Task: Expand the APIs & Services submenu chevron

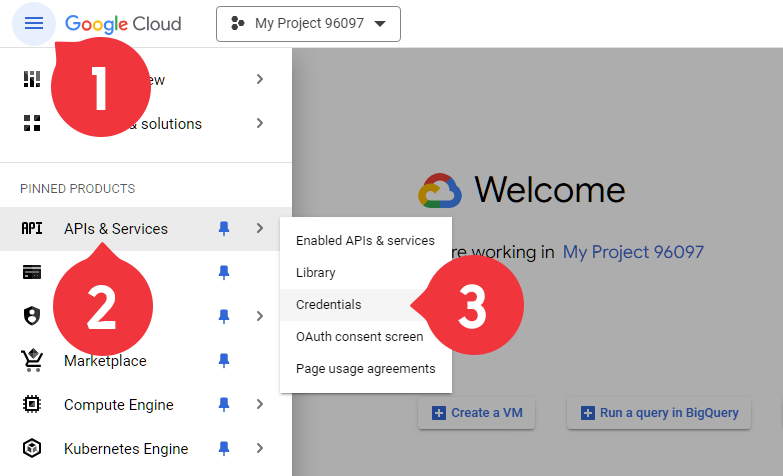Action: (260, 228)
